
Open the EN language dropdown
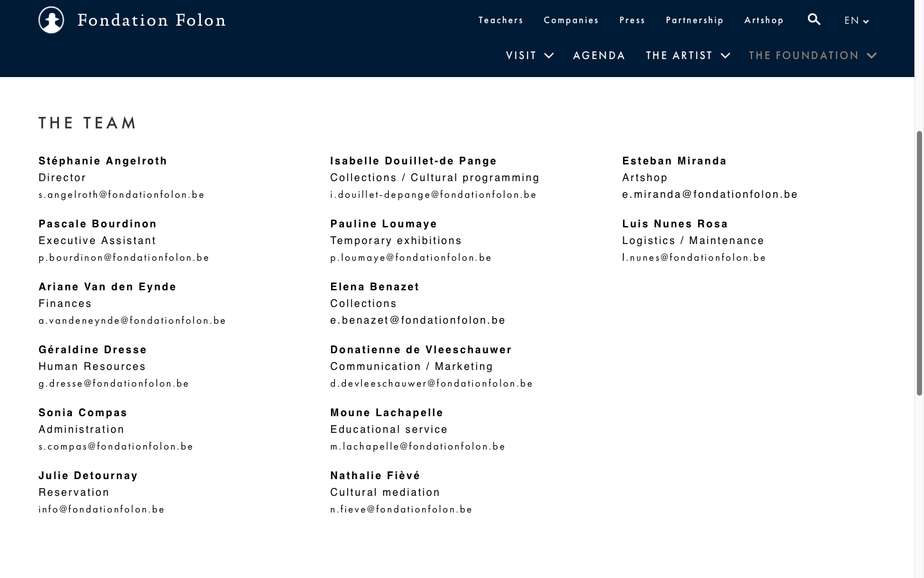click(x=856, y=21)
